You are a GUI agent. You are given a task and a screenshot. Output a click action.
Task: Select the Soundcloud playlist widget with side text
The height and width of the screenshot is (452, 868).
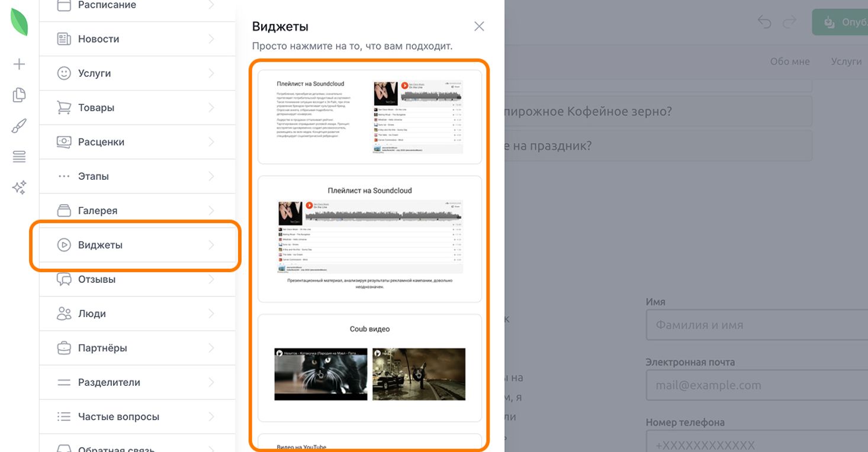[x=369, y=117]
